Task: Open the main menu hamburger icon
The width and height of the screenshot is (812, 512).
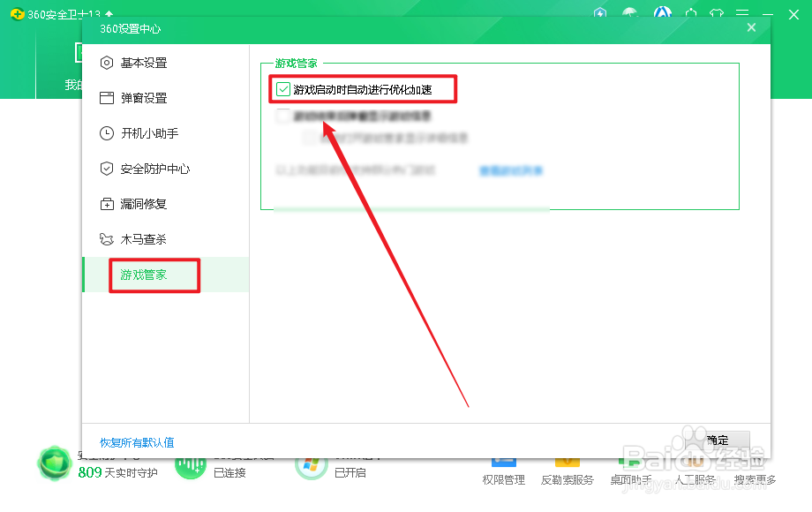Action: click(742, 14)
